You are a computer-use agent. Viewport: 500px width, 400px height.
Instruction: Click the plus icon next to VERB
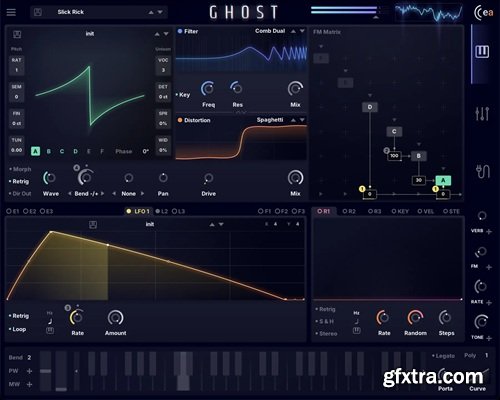[489, 231]
